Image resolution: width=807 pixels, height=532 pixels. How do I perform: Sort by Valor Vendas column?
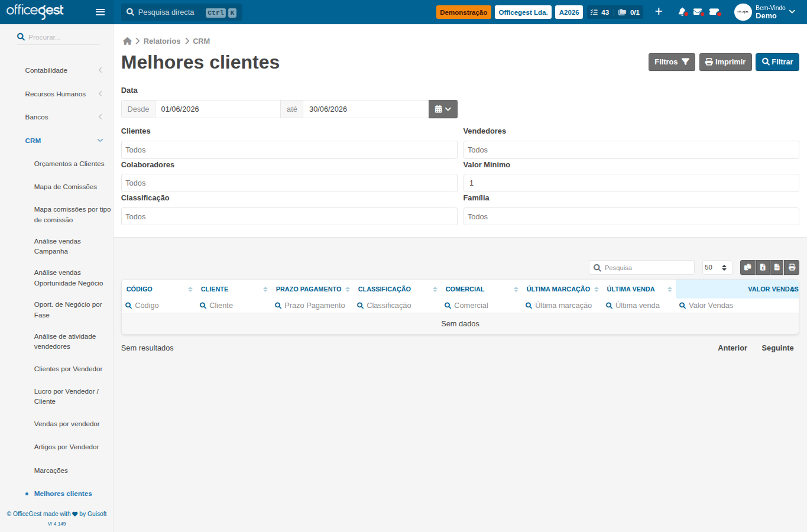click(x=737, y=289)
